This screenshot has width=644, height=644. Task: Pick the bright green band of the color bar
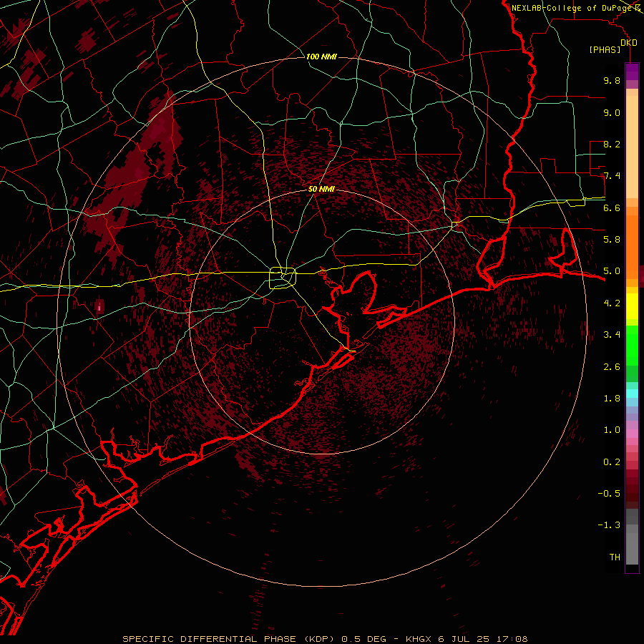click(x=632, y=345)
